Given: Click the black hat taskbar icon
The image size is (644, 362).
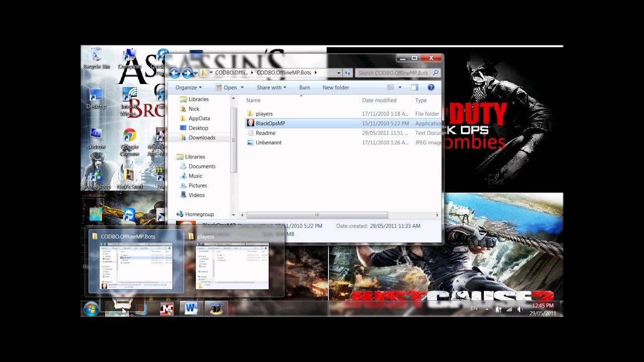Looking at the screenshot, I should coord(216,309).
